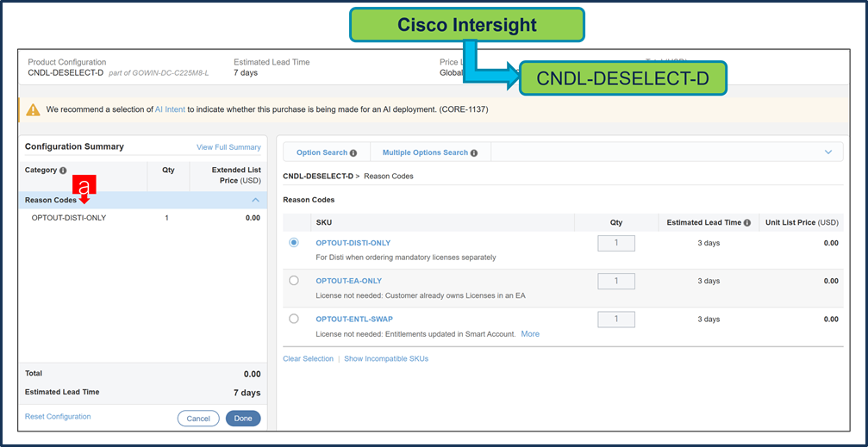Viewport: 868px width, 447px height.
Task: Click the Reason Codes category row
Action: click(x=143, y=201)
